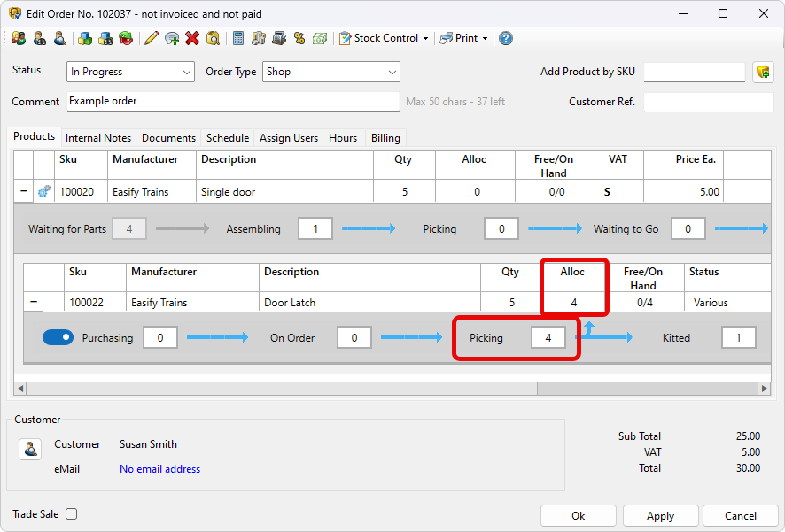Open the Stock Control menu
Screen dimensions: 785x532
(385, 38)
